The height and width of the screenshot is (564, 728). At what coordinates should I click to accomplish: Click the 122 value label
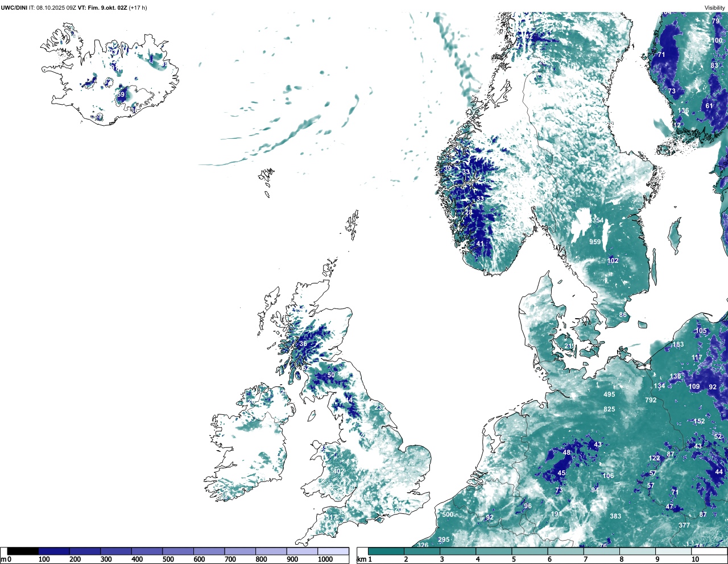(655, 458)
